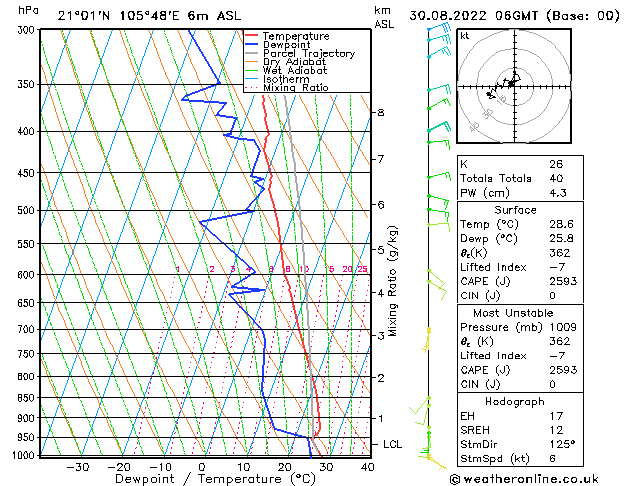Select the 550 hPa pressure label
Image resolution: width=629 pixels, height=486 pixels.
click(x=28, y=244)
